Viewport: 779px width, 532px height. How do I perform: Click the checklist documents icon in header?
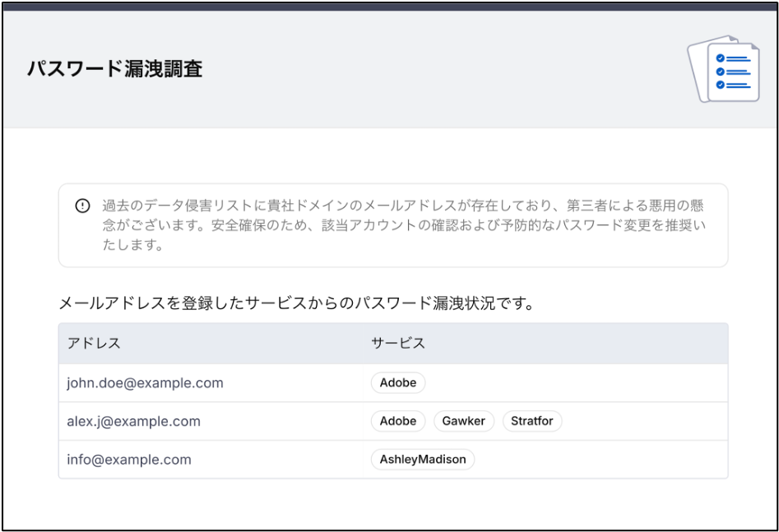pyautogui.click(x=724, y=69)
